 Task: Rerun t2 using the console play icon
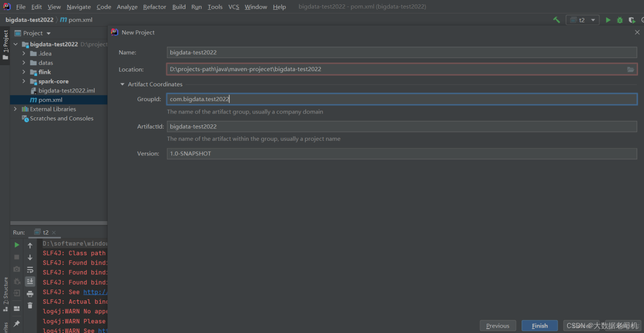click(16, 244)
